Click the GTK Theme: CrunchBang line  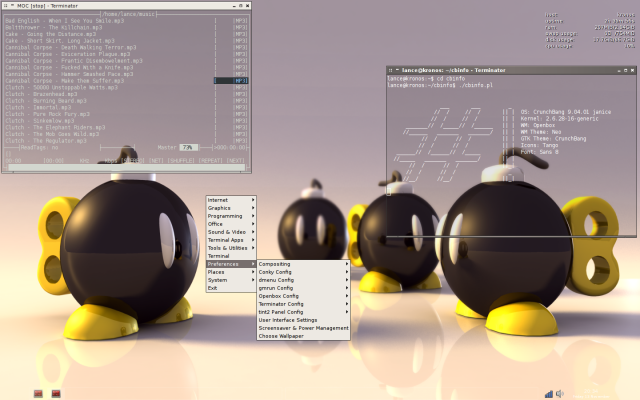pos(553,138)
